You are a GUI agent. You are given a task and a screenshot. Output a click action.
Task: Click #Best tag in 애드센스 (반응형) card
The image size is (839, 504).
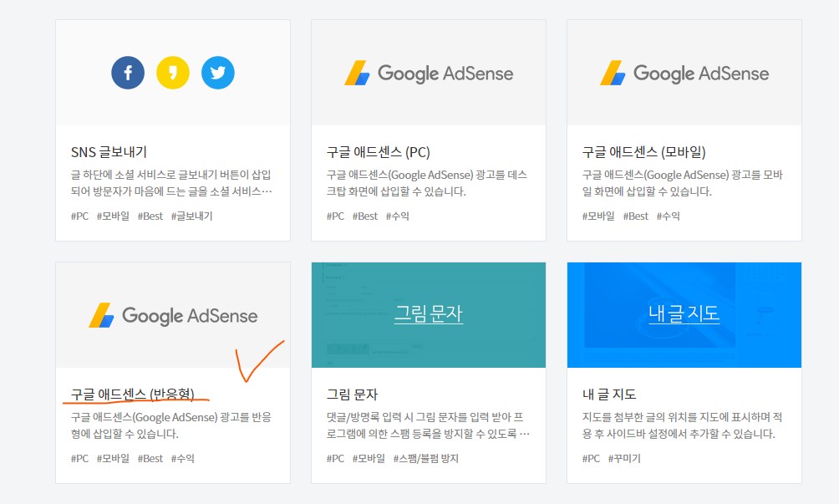point(150,459)
